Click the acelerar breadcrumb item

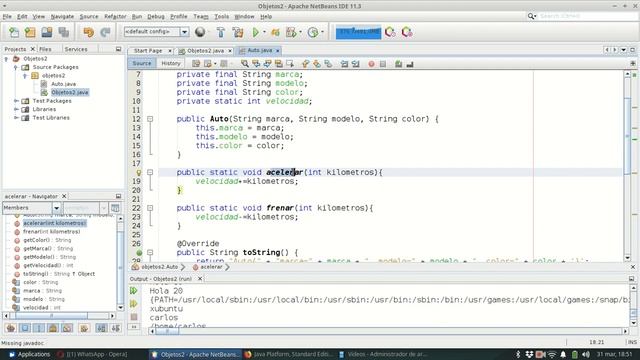point(211,267)
